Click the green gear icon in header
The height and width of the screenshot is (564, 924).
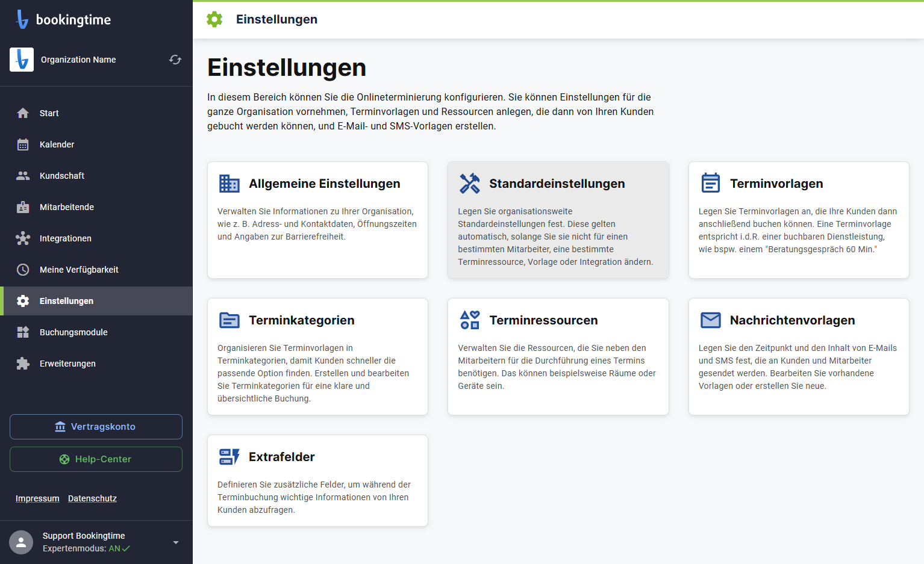pos(214,19)
